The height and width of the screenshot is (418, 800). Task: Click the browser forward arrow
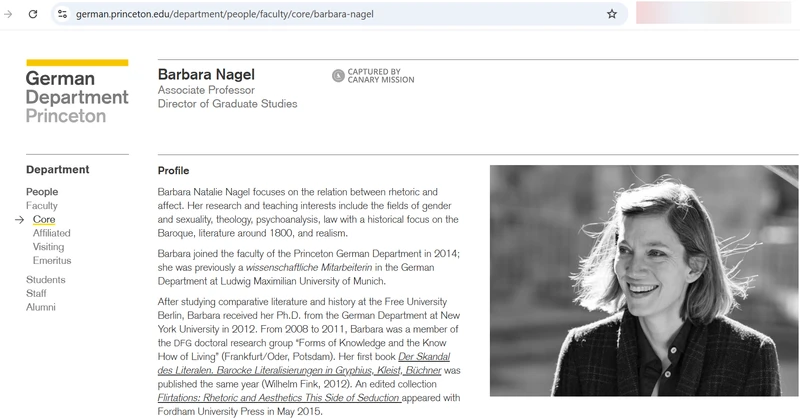(x=8, y=14)
